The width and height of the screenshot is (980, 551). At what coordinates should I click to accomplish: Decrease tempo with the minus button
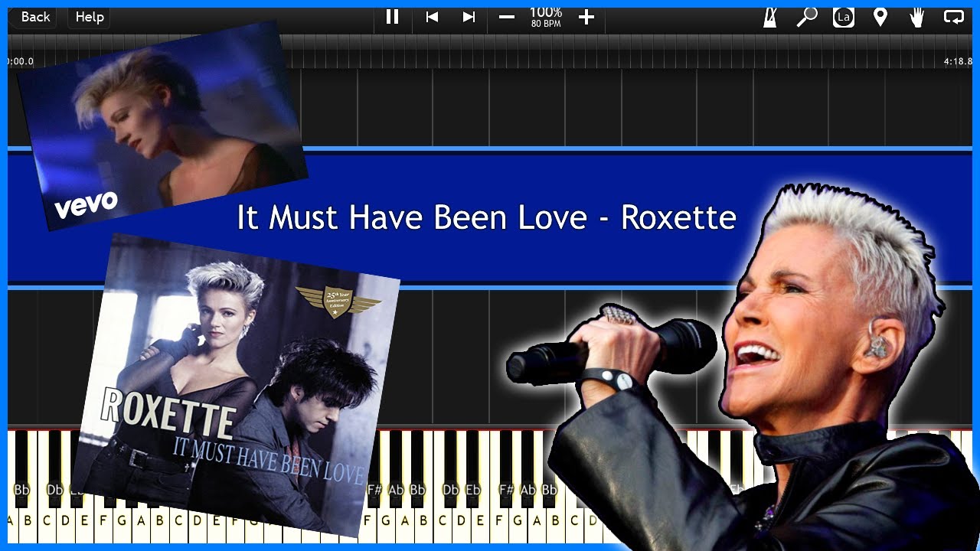507,17
